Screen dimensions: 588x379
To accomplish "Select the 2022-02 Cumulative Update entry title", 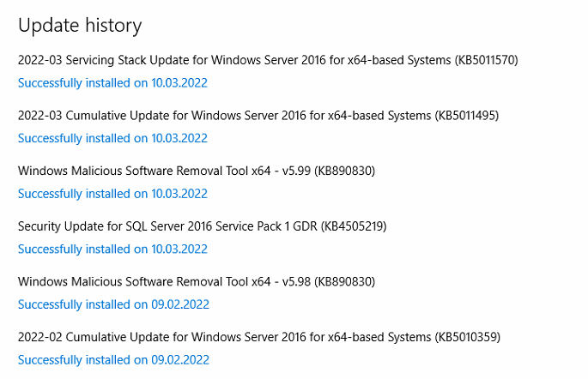I will click(259, 338).
